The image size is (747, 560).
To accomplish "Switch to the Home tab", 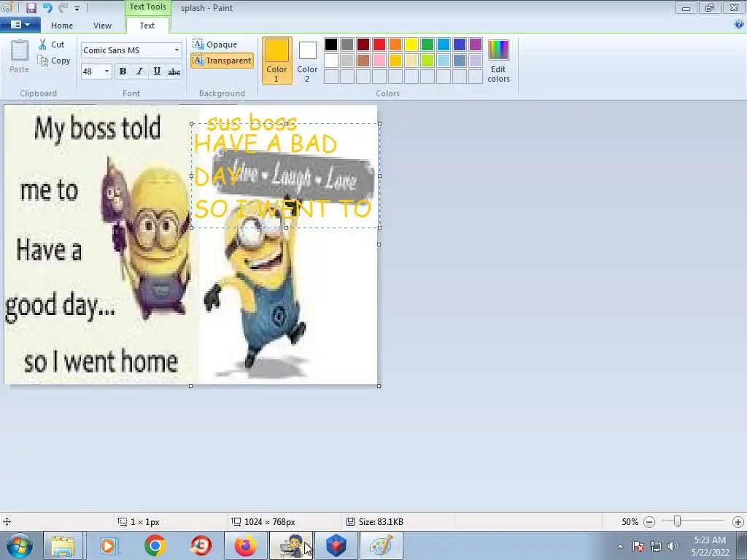I will coord(62,26).
